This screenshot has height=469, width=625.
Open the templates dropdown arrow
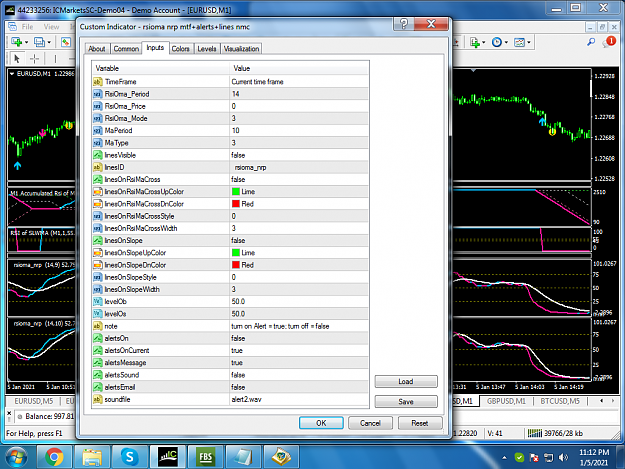[529, 42]
